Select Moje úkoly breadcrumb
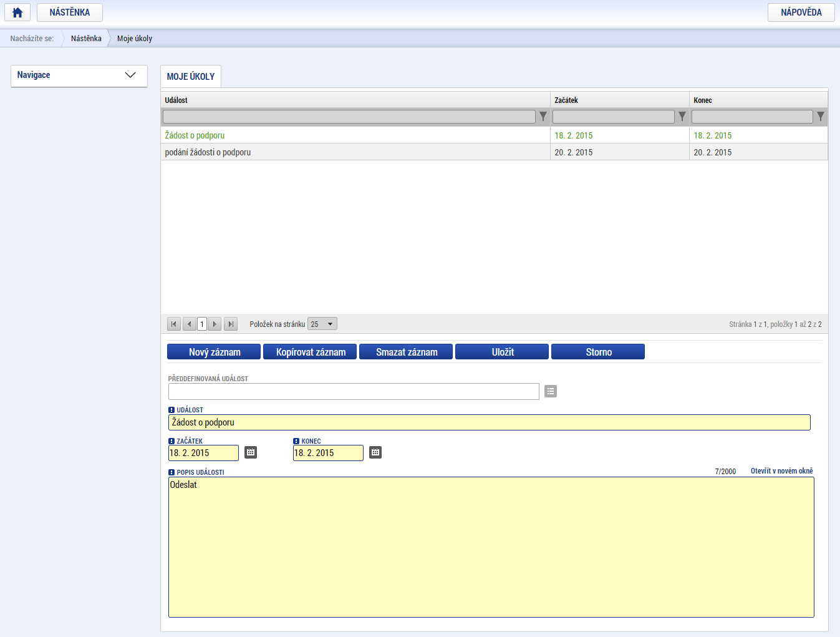Viewport: 840px width, 637px height. coord(135,39)
